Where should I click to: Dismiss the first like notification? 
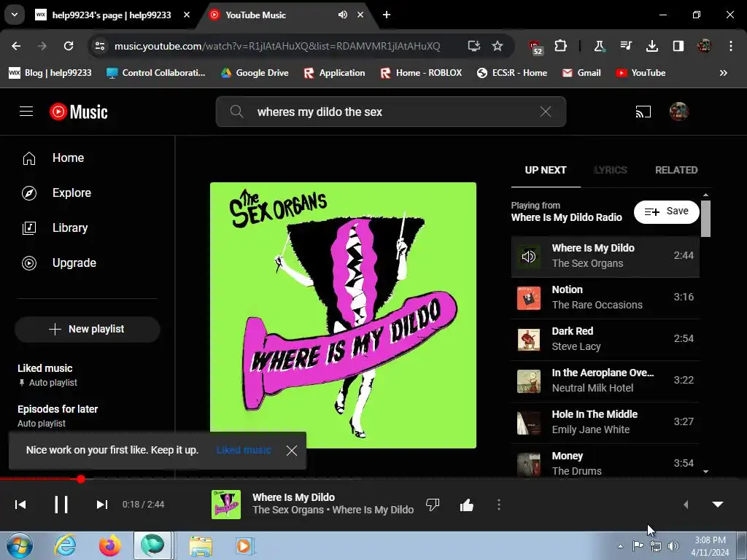[292, 451]
